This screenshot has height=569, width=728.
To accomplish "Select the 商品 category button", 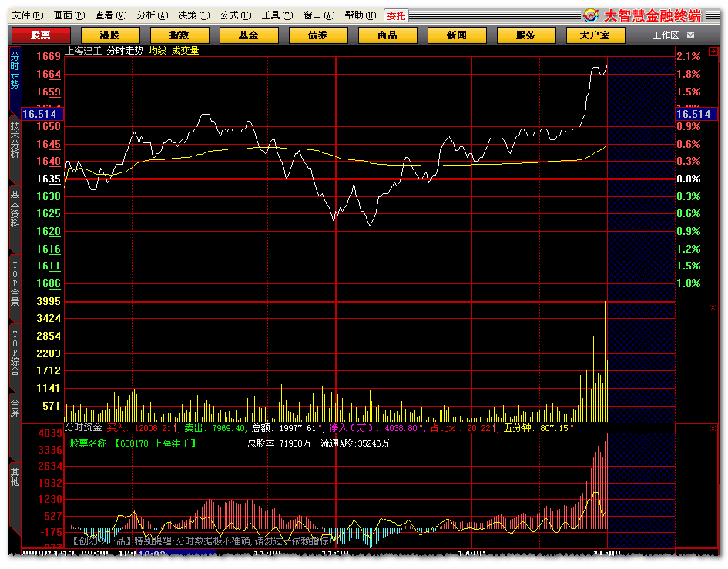I will pyautogui.click(x=387, y=35).
